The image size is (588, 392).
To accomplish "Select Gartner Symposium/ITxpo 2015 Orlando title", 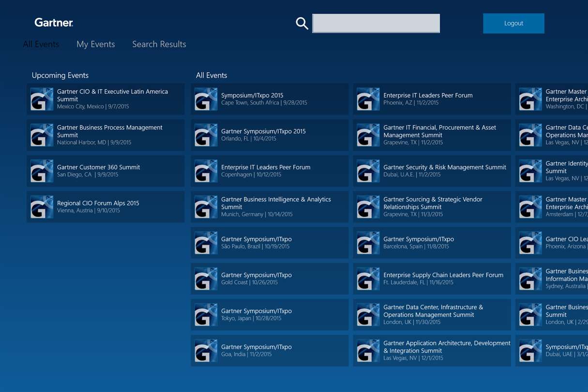I will [x=263, y=131].
